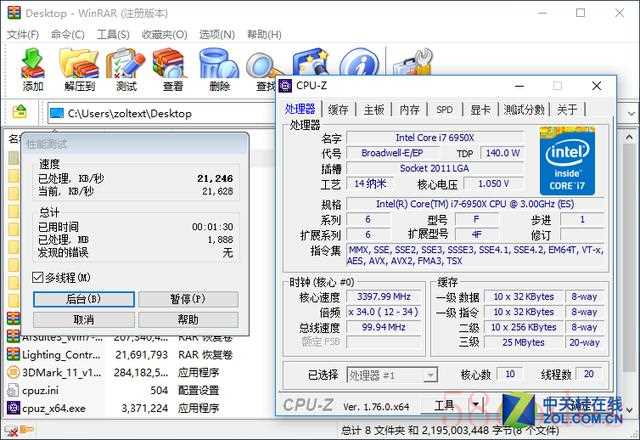Image resolution: width=640 pixels, height=440 pixels.
Task: Select the cpuz.ini file name
Action: click(40, 391)
